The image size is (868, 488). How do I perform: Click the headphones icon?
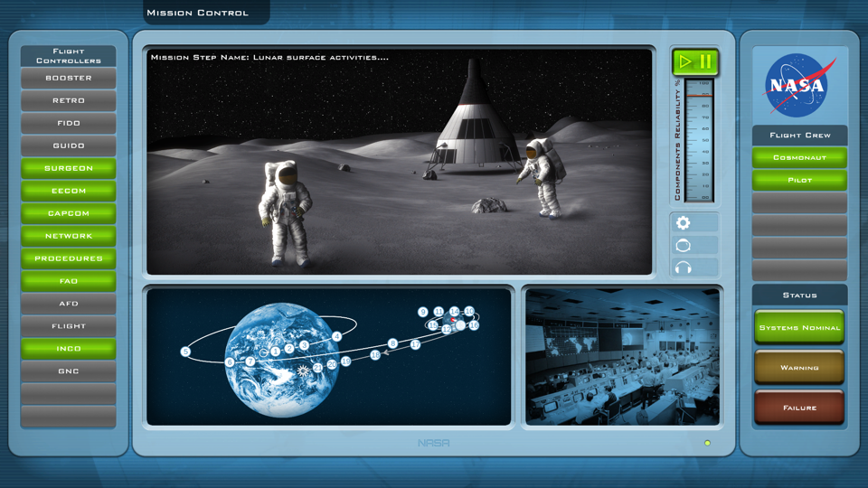point(684,267)
